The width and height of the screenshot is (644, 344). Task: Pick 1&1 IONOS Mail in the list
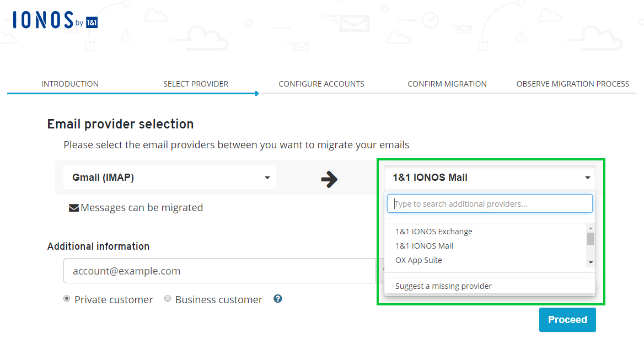pyautogui.click(x=424, y=246)
